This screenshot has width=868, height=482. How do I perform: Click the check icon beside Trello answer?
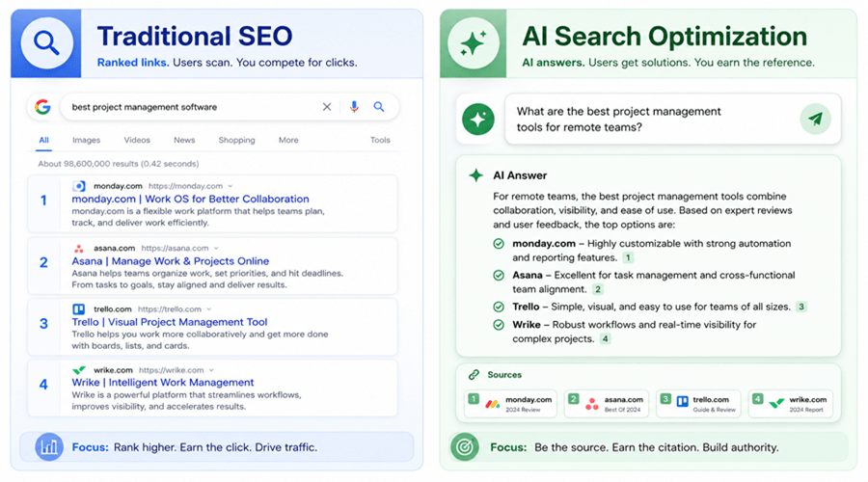499,307
